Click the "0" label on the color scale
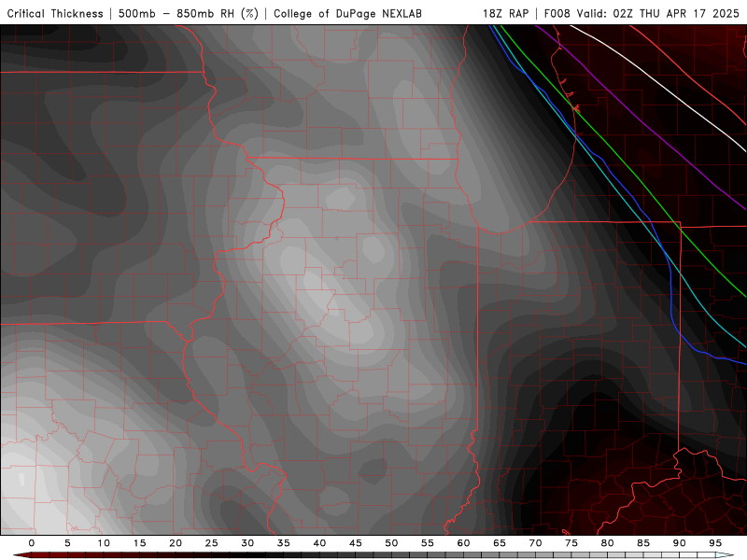 pyautogui.click(x=32, y=543)
